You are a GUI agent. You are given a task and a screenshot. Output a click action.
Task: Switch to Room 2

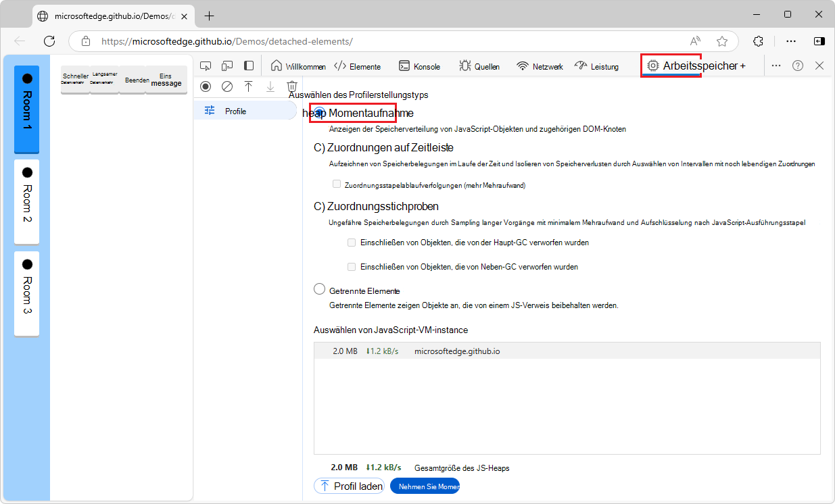click(x=26, y=199)
